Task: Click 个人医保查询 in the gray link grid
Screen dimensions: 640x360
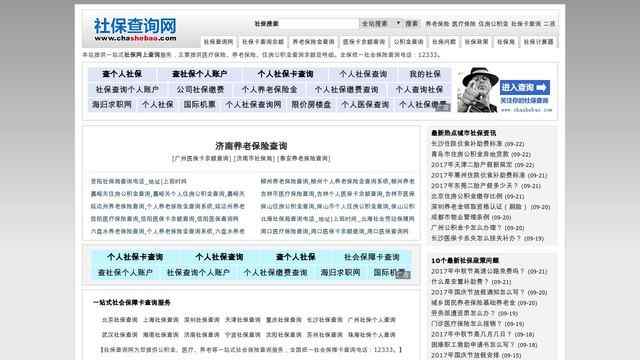Action: click(x=365, y=104)
